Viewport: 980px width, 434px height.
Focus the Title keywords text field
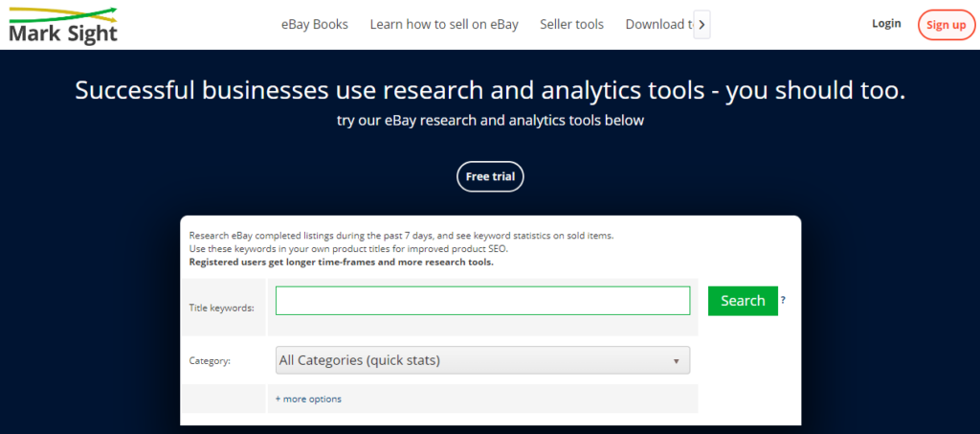[482, 301]
